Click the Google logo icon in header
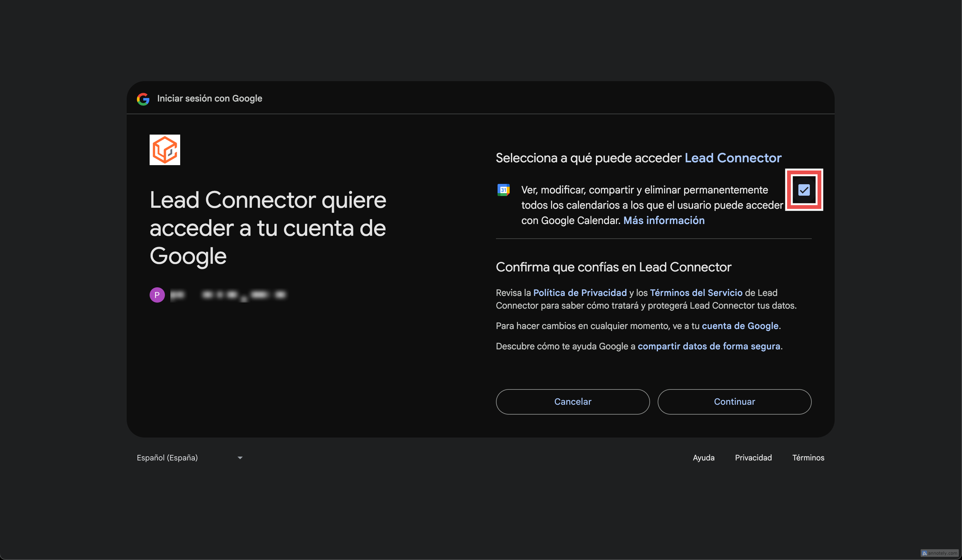This screenshot has height=560, width=962. tap(143, 99)
